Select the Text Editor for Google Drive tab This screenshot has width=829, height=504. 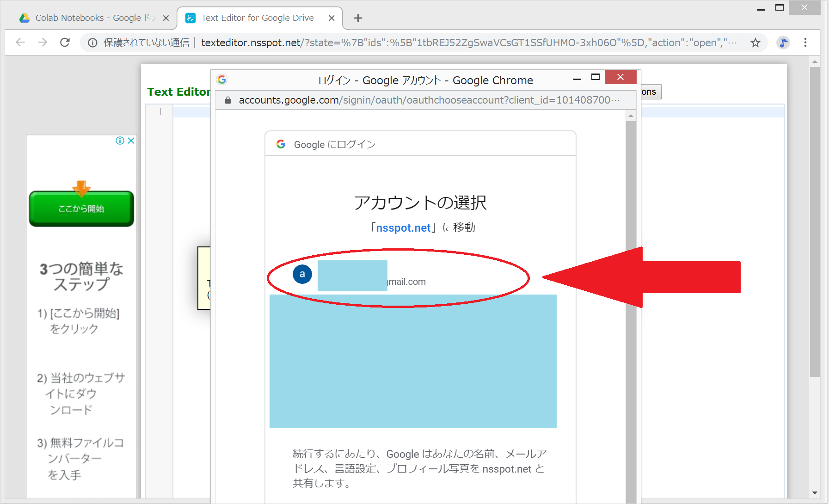[x=257, y=18]
